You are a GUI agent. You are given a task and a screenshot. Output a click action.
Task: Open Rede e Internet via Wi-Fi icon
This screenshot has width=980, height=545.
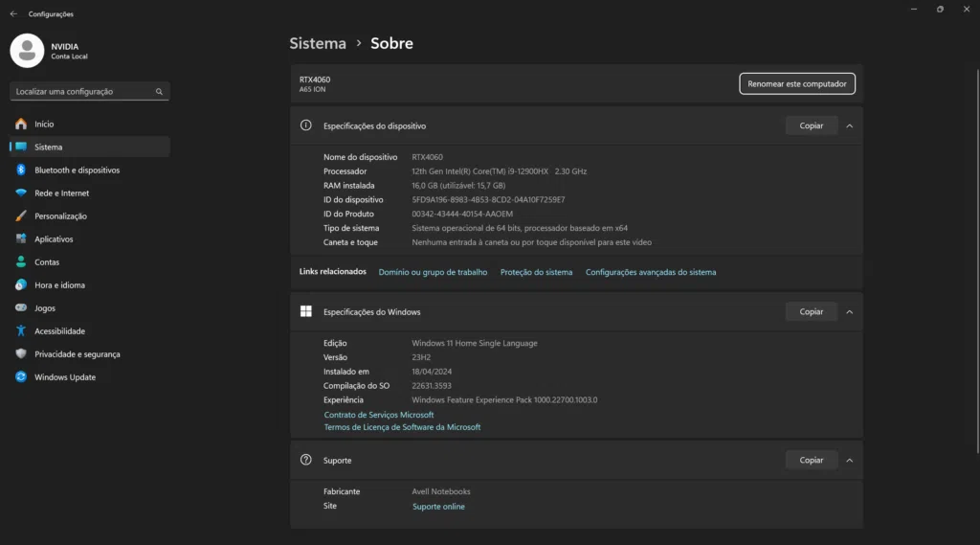tap(21, 193)
